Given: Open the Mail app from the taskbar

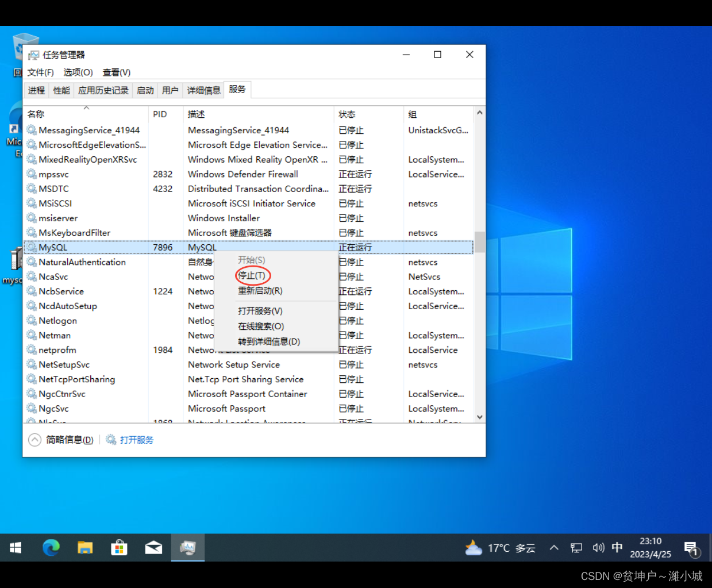Looking at the screenshot, I should click(x=153, y=548).
